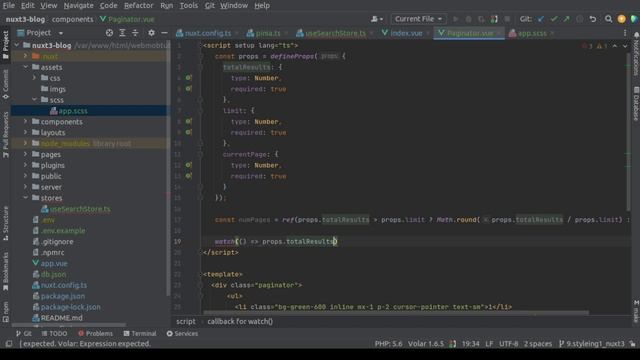Click the gutter marker beside line 4

189,78
